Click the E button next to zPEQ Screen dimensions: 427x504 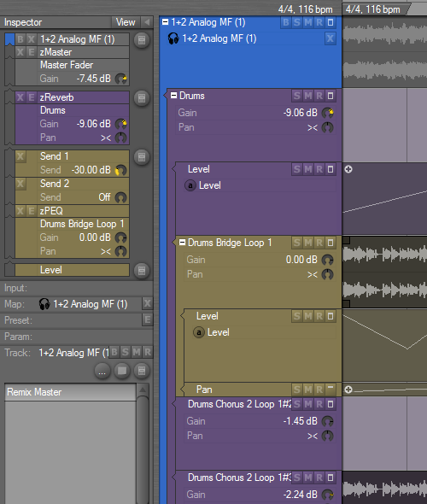[32, 211]
